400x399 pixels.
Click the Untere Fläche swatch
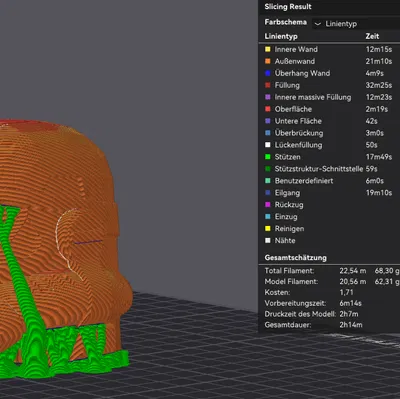click(x=268, y=121)
